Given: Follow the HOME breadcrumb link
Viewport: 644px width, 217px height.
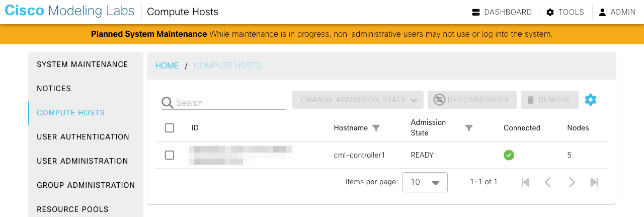Looking at the screenshot, I should (167, 66).
